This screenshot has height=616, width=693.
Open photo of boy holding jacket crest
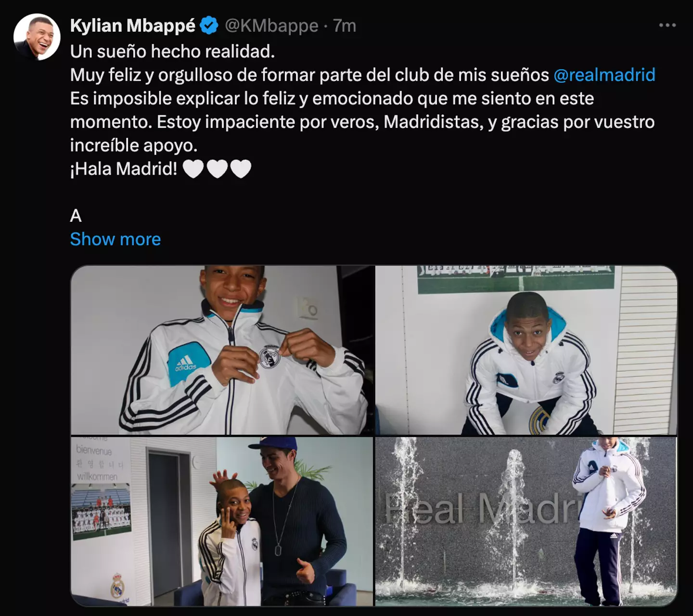coord(222,350)
